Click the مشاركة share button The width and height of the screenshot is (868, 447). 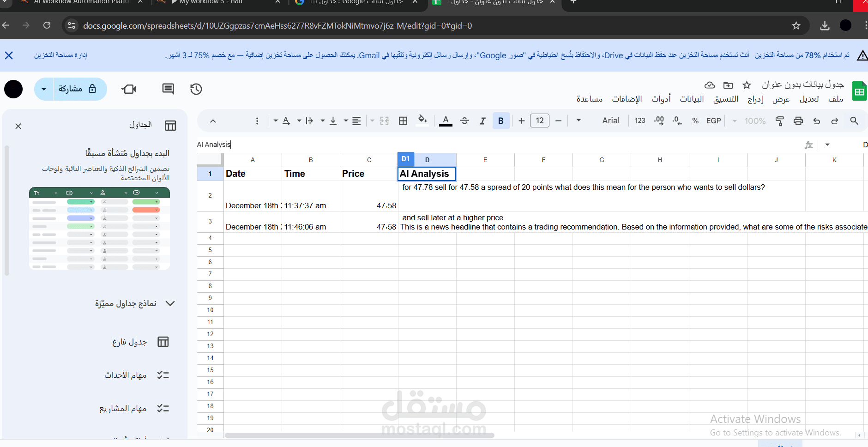77,89
